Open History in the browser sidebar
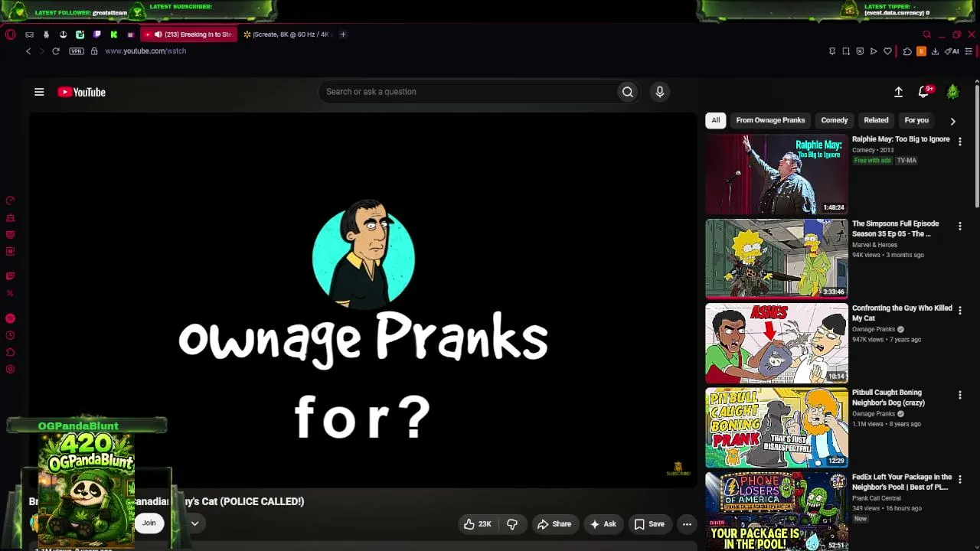The image size is (980, 551). click(11, 335)
